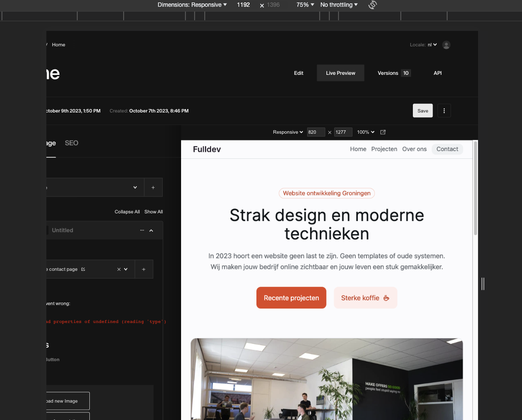Change locale using the nl dropdown
This screenshot has height=420, width=522.
click(x=432, y=44)
